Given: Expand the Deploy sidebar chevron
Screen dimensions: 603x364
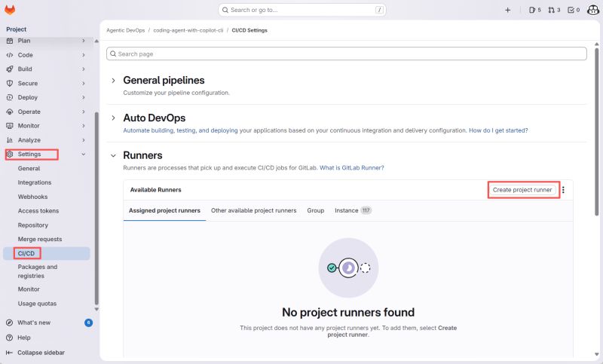Looking at the screenshot, I should click(84, 98).
